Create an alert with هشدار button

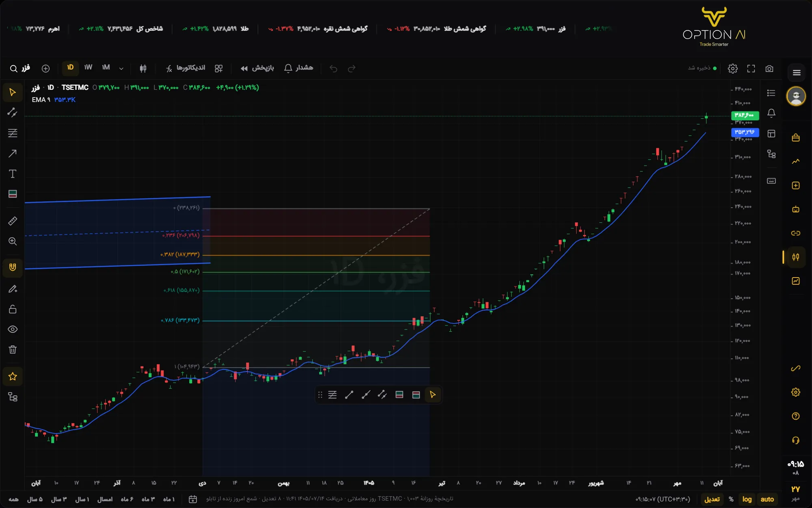[x=299, y=68]
